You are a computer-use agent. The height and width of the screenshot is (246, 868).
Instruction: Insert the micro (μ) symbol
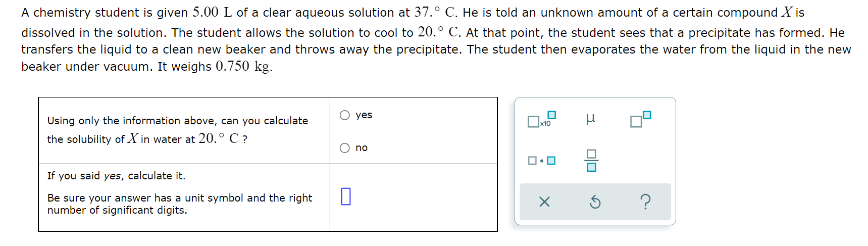(590, 119)
